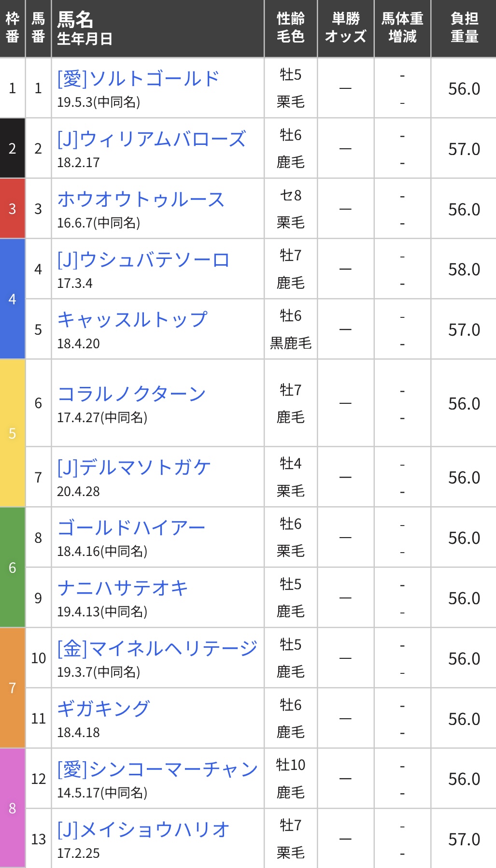Click the blue frame 4 color cell

(13, 299)
